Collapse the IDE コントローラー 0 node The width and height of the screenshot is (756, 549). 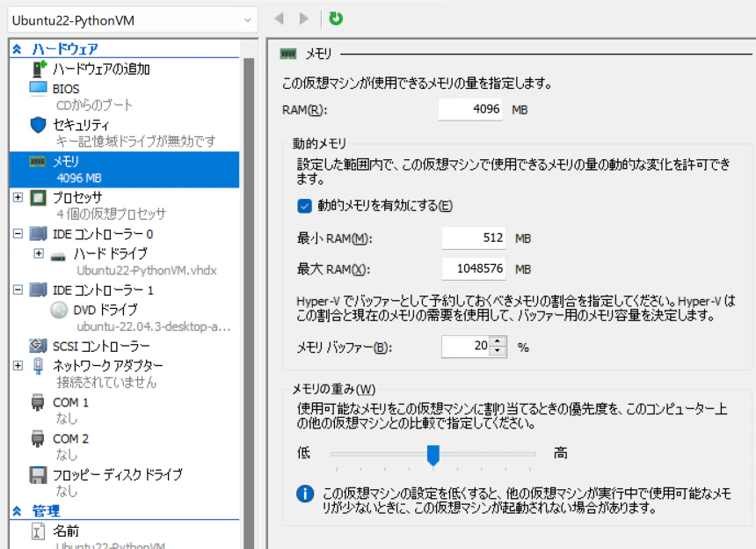coord(18,234)
